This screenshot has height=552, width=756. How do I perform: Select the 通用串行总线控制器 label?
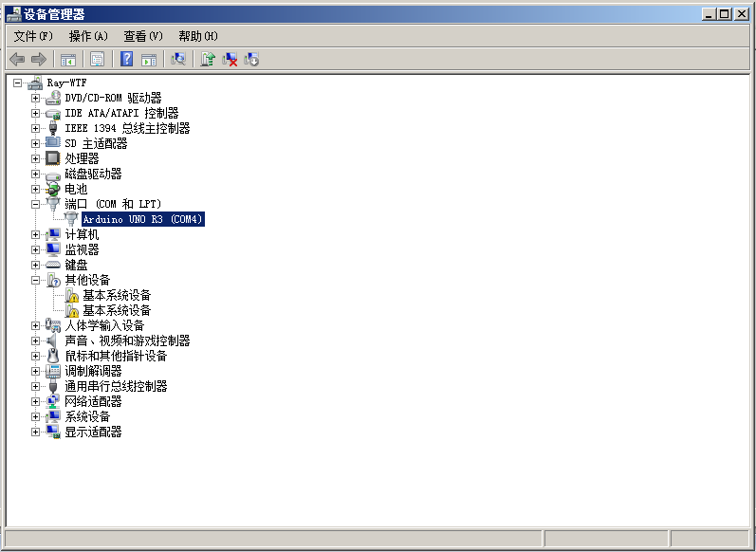point(116,386)
